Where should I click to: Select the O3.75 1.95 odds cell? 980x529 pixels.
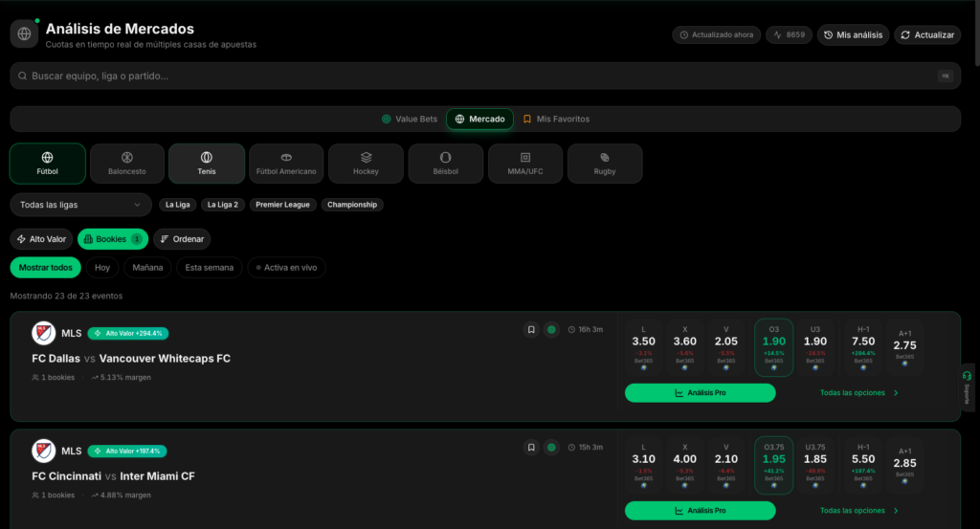[x=773, y=465]
